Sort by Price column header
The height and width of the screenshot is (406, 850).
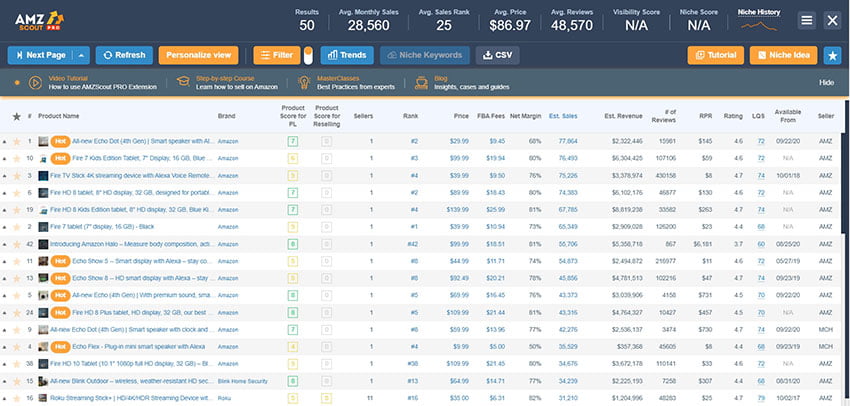[461, 116]
